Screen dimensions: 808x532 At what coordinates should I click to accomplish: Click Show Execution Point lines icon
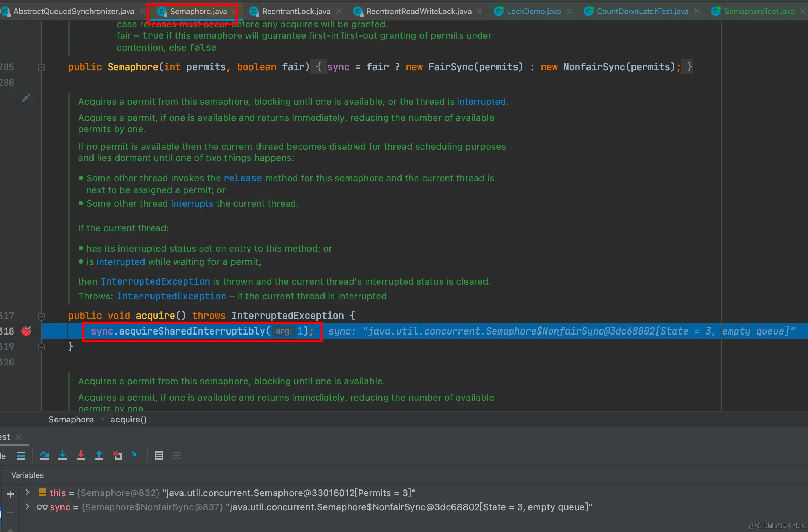tap(21, 455)
